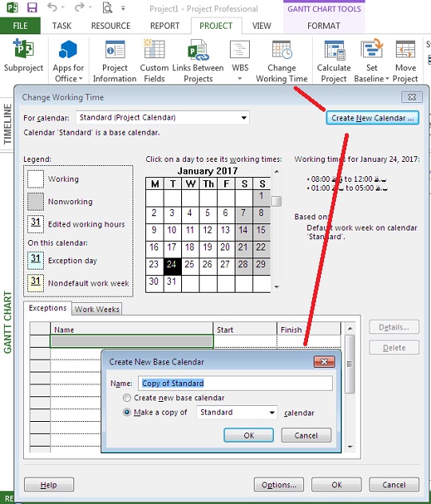Click the calendar Name input field
431x504 pixels.
(x=235, y=384)
